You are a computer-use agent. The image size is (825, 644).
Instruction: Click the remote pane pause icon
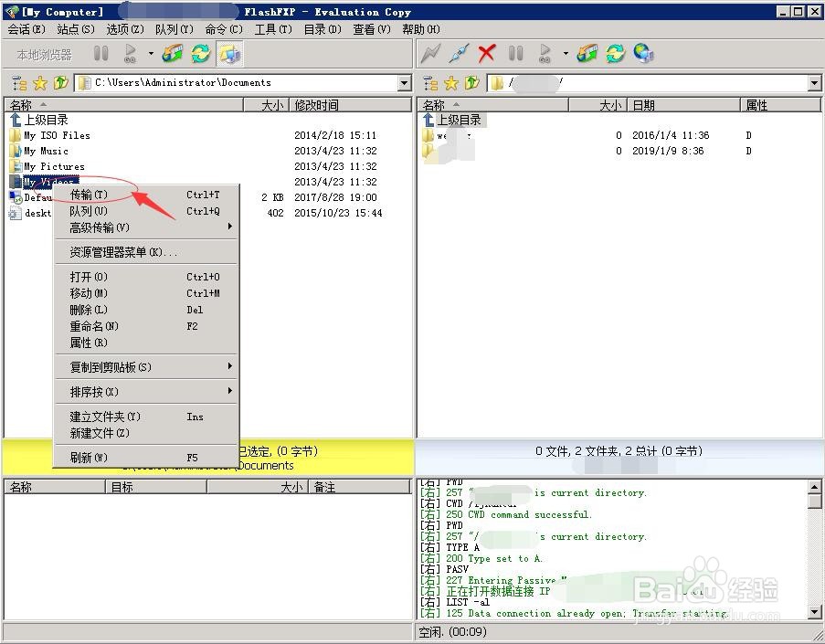[515, 53]
